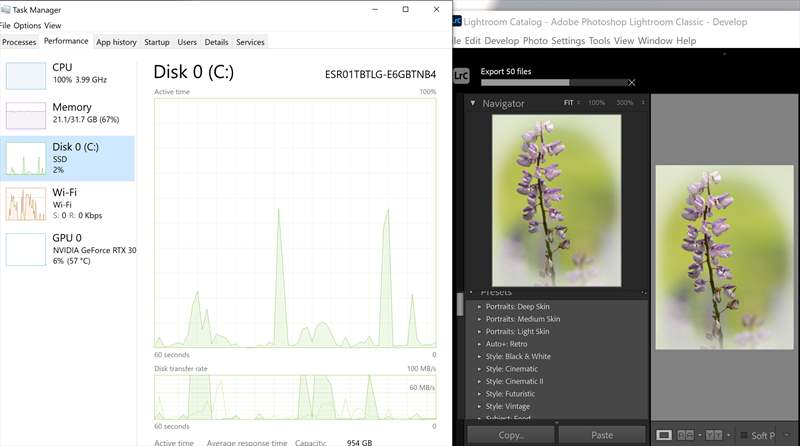Viewport: 800px width, 446px height.
Task: Click the disk Active time graph
Action: point(295,223)
